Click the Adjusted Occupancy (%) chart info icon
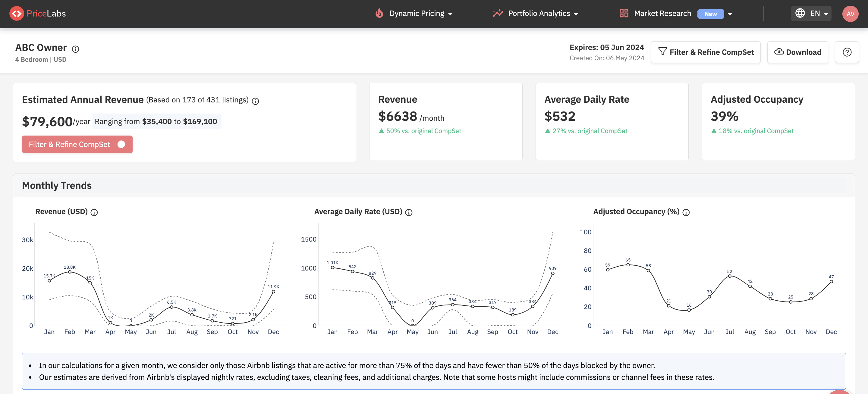 click(x=686, y=212)
